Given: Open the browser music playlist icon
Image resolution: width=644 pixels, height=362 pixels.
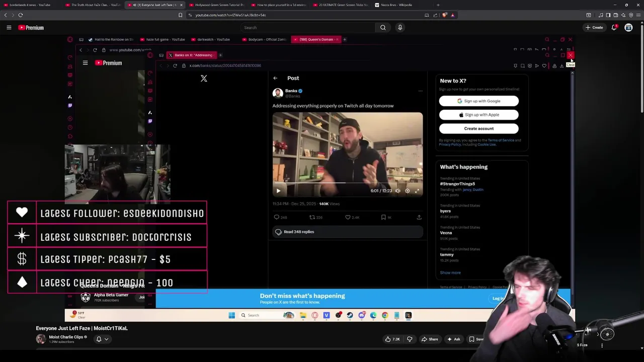Looking at the screenshot, I should pos(601,15).
